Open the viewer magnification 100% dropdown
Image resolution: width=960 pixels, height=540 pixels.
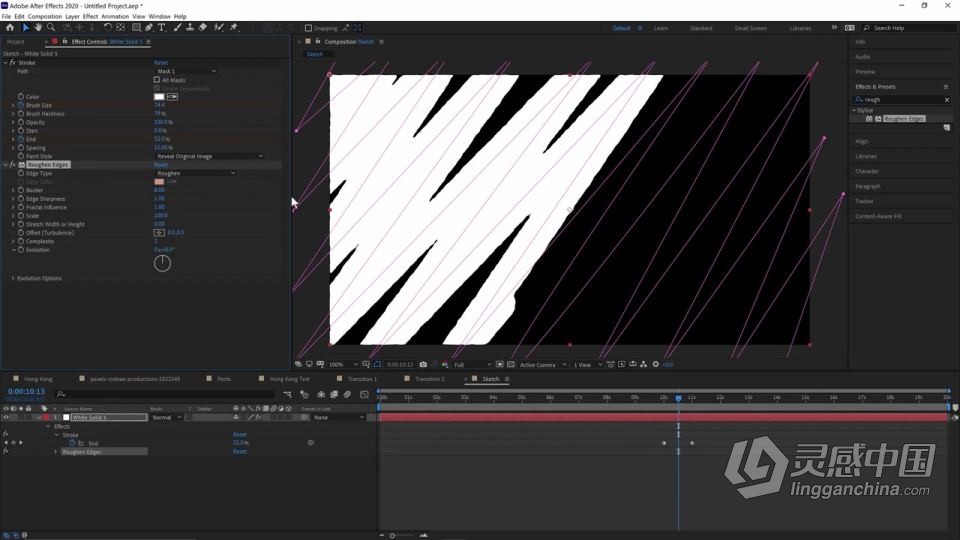(x=343, y=364)
